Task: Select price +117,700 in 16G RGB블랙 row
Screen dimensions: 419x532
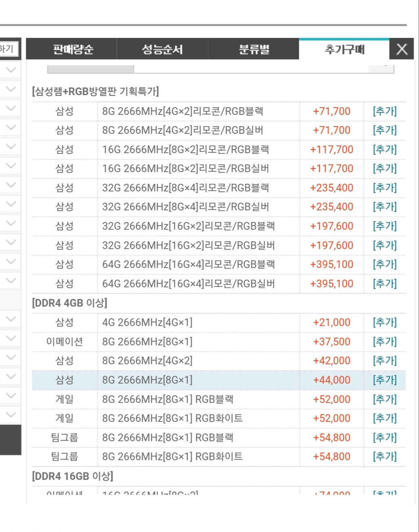Action: (x=331, y=150)
